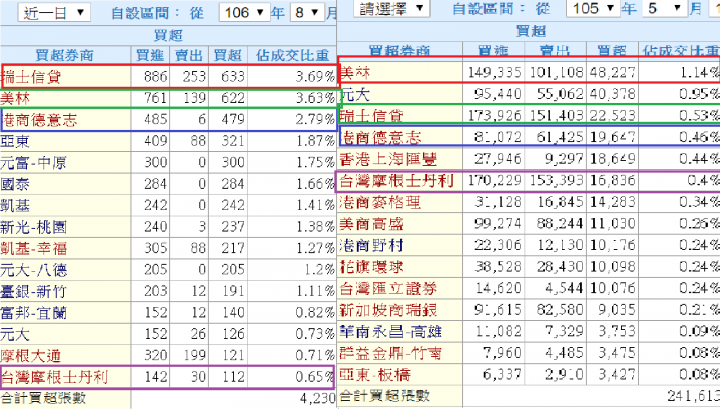Open 美林 broker link with 149,335 bought
The width and height of the screenshot is (720, 410).
[355, 72]
